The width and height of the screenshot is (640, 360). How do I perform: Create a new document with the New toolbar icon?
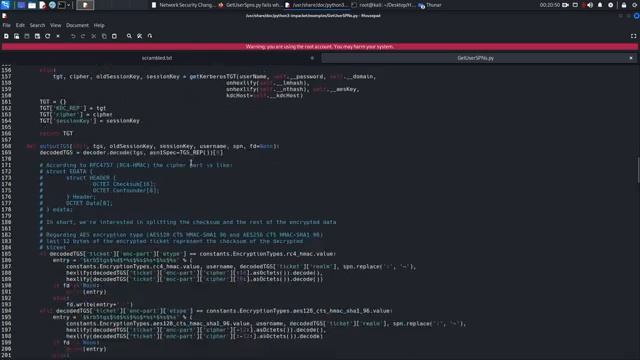click(6, 36)
